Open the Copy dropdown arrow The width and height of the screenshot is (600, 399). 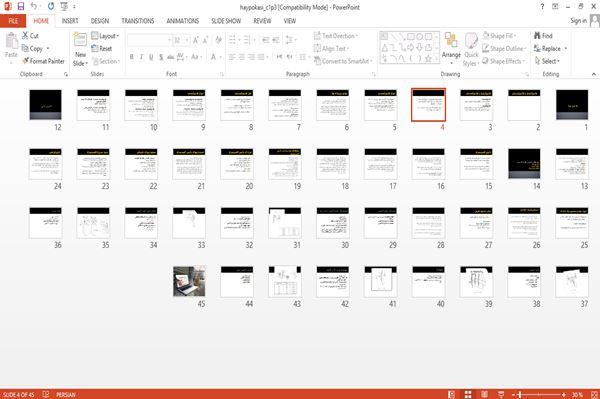[48, 49]
